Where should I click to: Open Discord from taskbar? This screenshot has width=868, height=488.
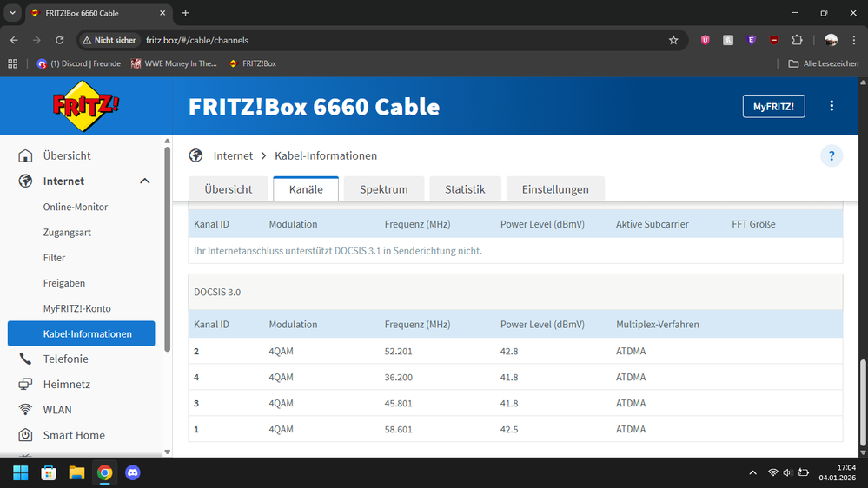(133, 472)
